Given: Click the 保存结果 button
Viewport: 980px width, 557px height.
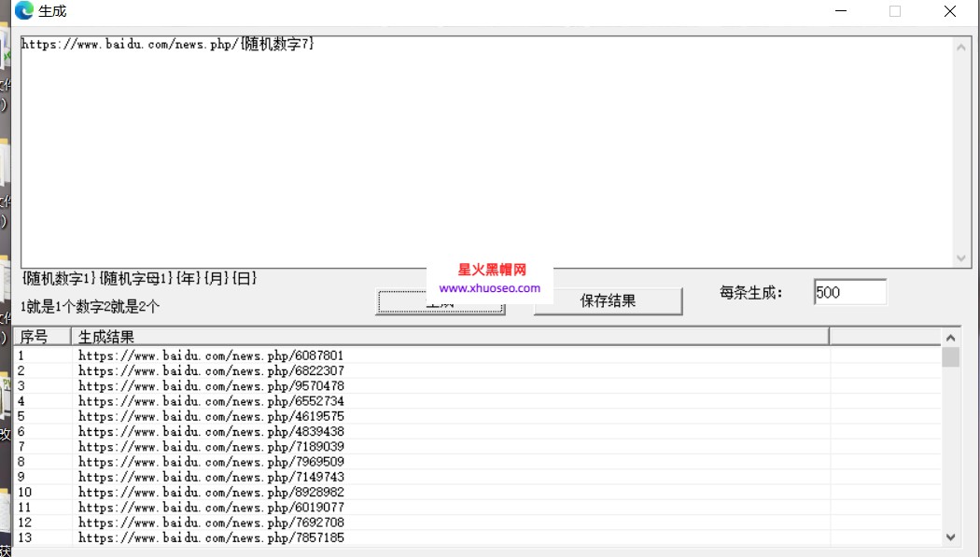Looking at the screenshot, I should (x=608, y=301).
